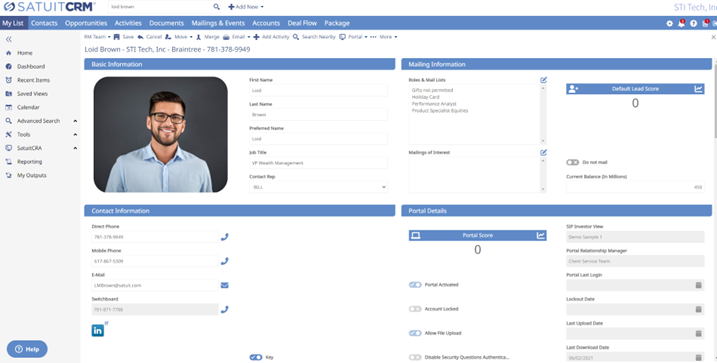The height and width of the screenshot is (363, 717).
Task: Open the Contact Rep dropdown
Action: coord(318,187)
